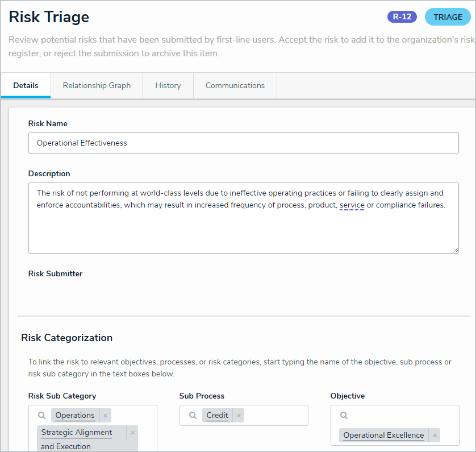Click the TRIAGE status badge
Image resolution: width=476 pixels, height=452 pixels.
click(x=448, y=17)
